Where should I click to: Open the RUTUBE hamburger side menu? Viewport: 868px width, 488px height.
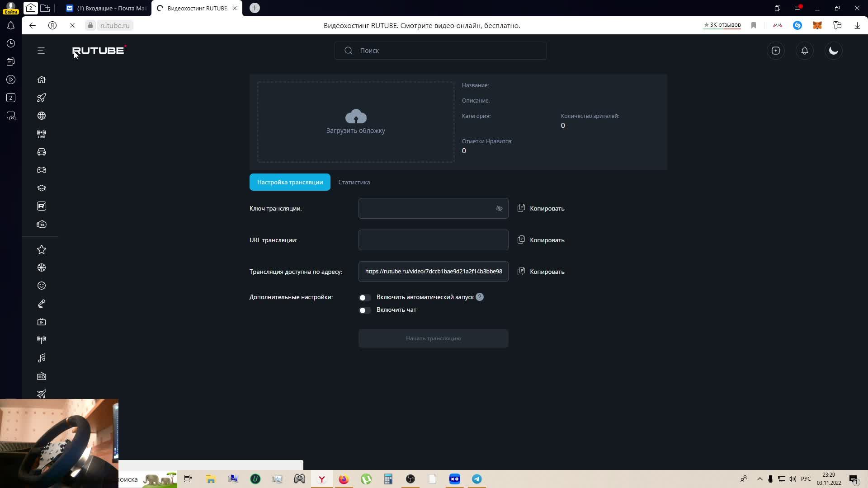pyautogui.click(x=41, y=51)
